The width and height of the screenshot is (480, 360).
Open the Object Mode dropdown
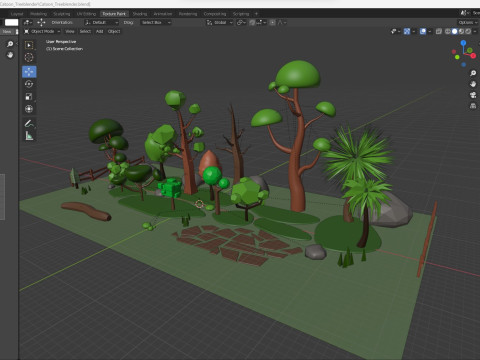coord(42,31)
